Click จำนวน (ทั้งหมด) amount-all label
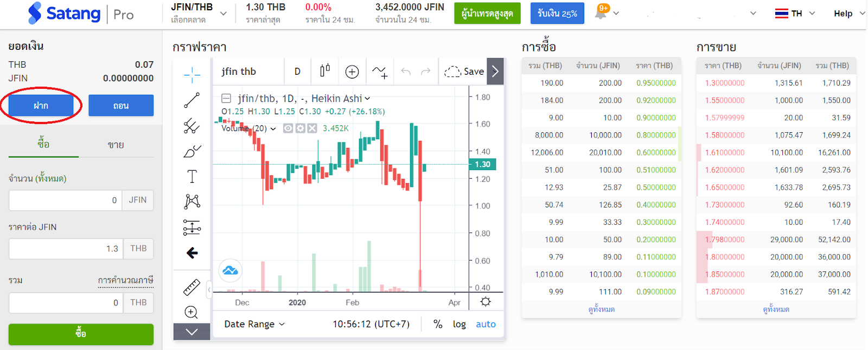Viewport: 868px width, 350px height. (x=37, y=178)
